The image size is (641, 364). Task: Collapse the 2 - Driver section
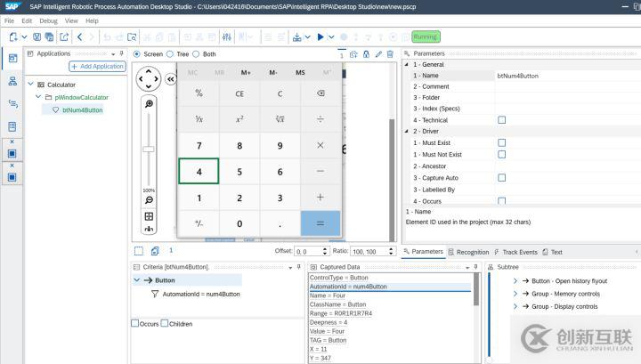[406, 131]
